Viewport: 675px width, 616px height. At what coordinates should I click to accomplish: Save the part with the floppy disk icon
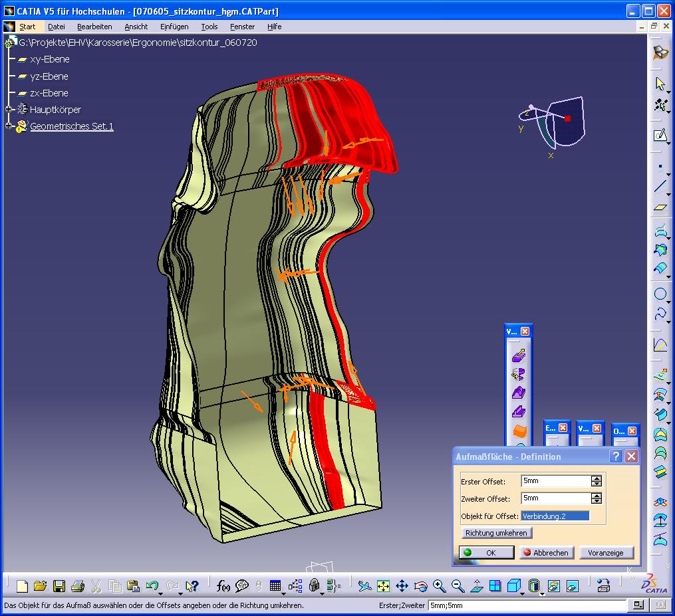point(59,586)
